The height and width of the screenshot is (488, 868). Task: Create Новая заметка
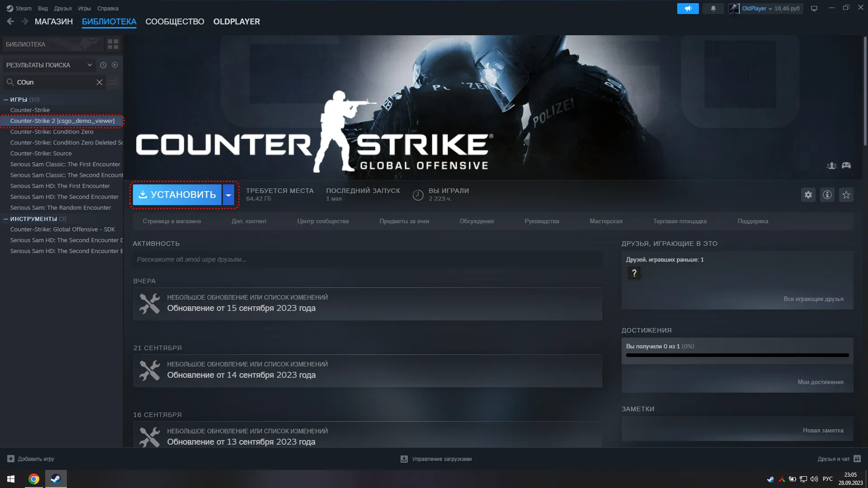pos(823,431)
